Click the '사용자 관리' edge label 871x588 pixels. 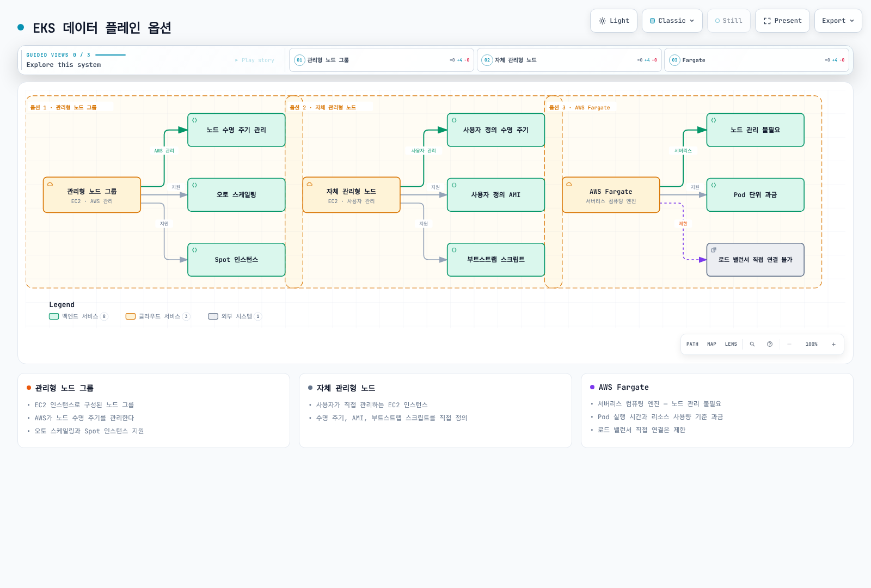(x=424, y=151)
